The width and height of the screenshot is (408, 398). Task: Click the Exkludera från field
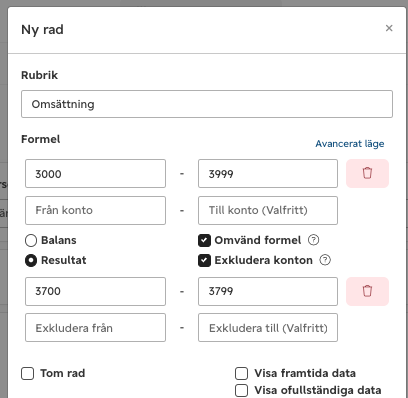(95, 328)
